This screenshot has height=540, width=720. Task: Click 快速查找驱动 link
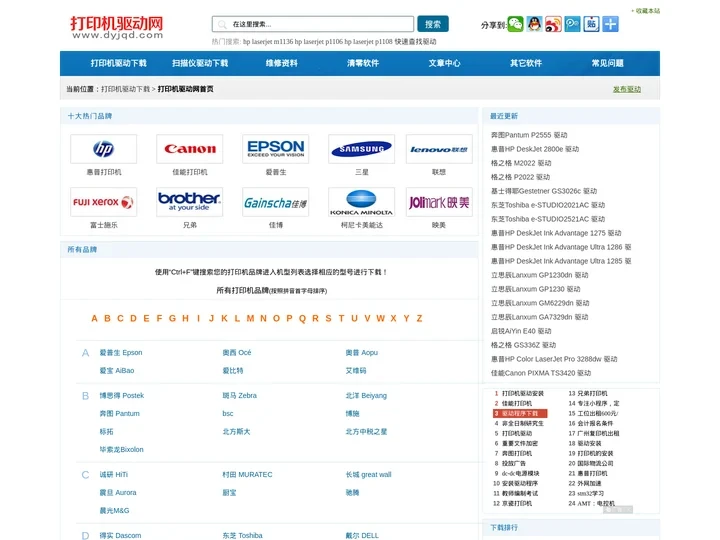coord(416,42)
